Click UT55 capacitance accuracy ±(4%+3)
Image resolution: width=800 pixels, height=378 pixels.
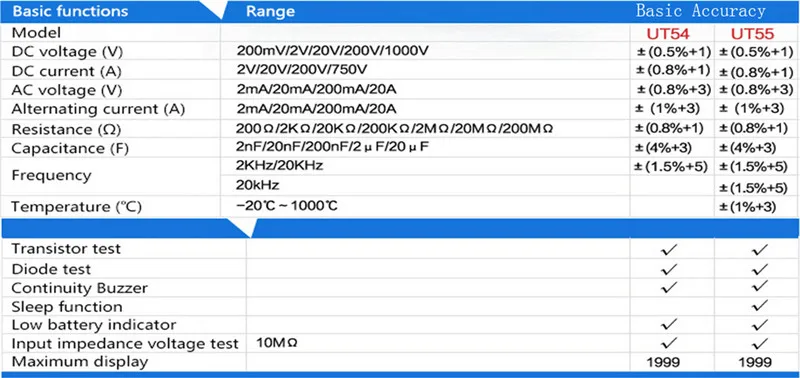coord(747,148)
